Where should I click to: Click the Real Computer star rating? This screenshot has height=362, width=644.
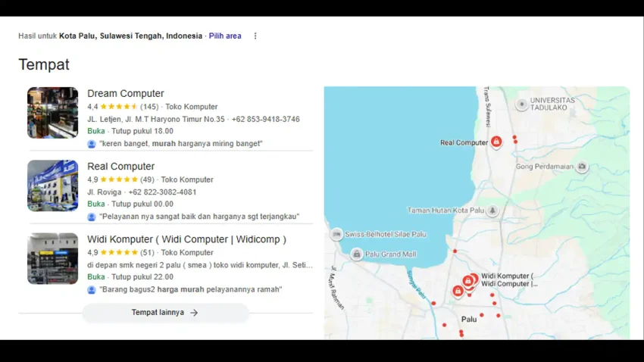(x=119, y=179)
